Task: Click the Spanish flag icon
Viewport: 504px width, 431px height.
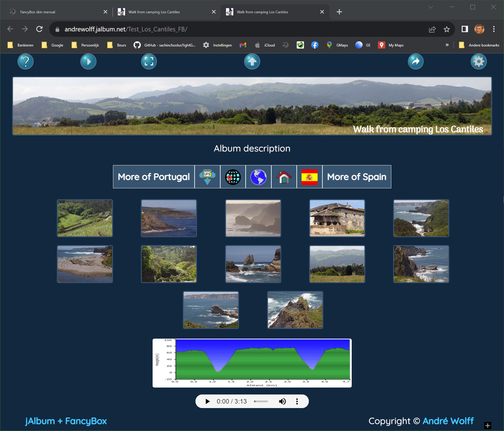Action: click(x=309, y=177)
